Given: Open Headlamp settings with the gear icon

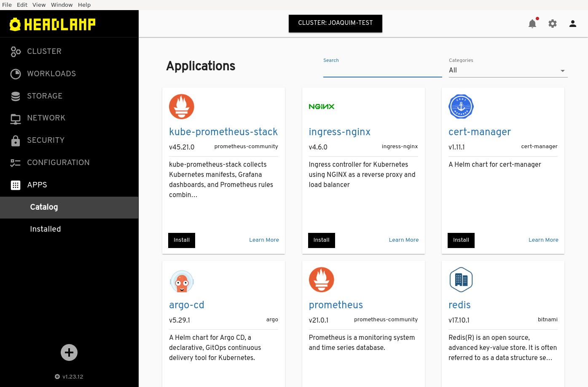Looking at the screenshot, I should [x=553, y=24].
